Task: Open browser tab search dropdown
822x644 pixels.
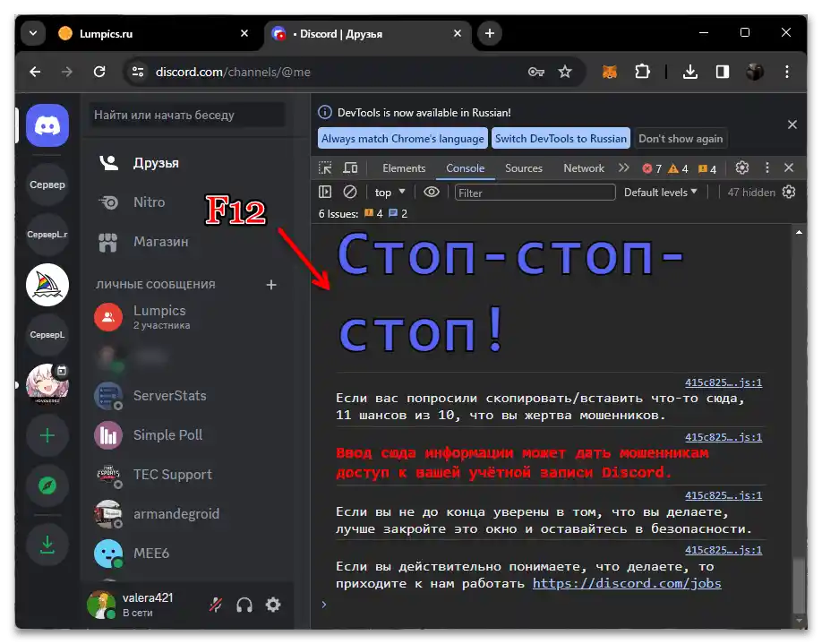Action: [33, 33]
